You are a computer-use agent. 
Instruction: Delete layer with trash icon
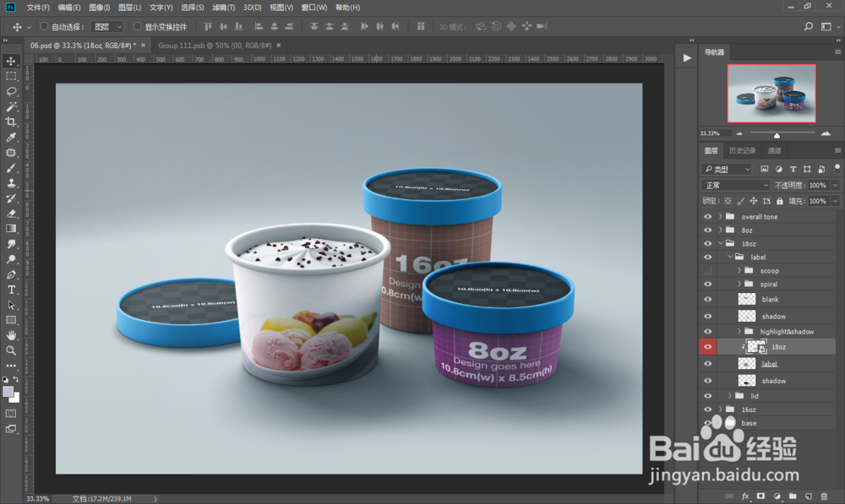(824, 496)
